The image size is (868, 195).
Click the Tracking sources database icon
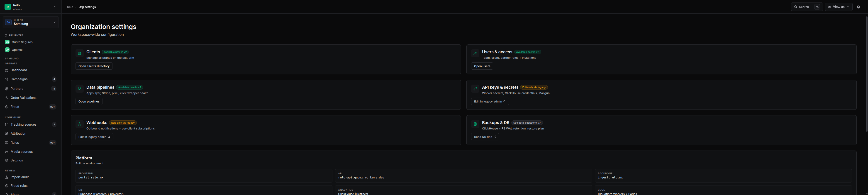click(6, 125)
